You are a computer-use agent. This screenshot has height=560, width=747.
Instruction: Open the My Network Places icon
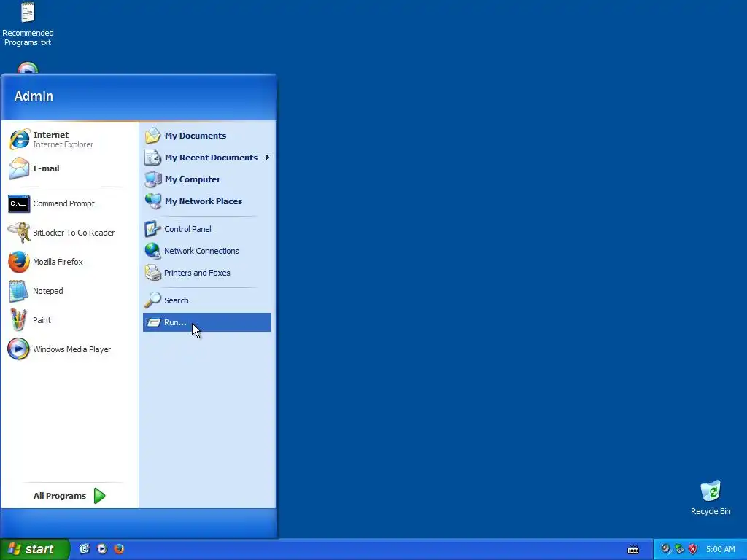pyautogui.click(x=153, y=201)
